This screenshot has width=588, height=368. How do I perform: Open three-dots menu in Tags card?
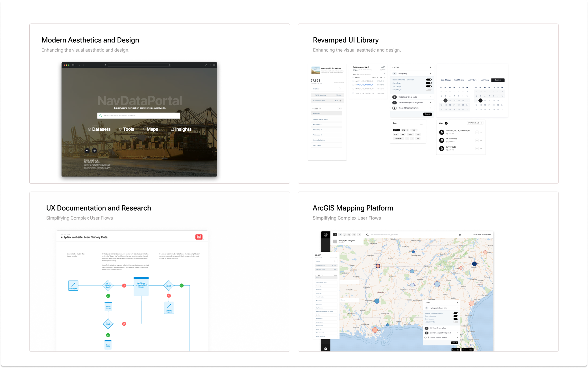pyautogui.click(x=421, y=124)
